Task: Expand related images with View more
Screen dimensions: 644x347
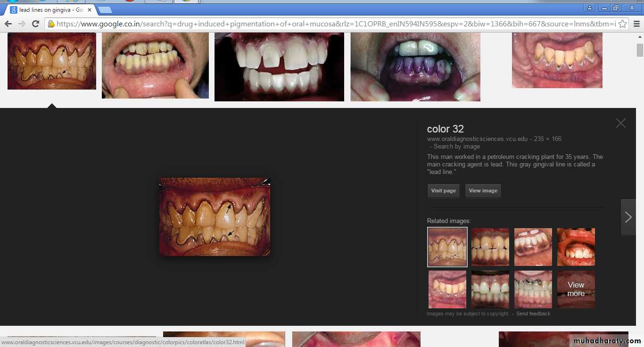Action: (x=576, y=289)
